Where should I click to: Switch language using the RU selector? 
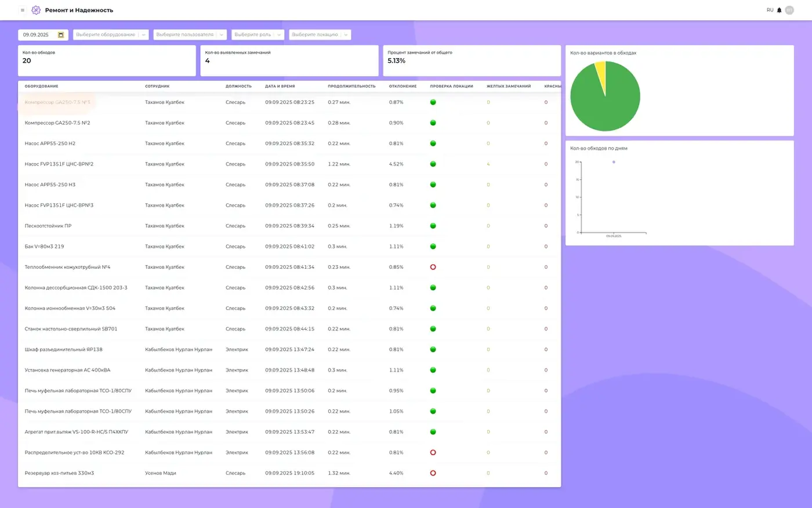point(770,10)
